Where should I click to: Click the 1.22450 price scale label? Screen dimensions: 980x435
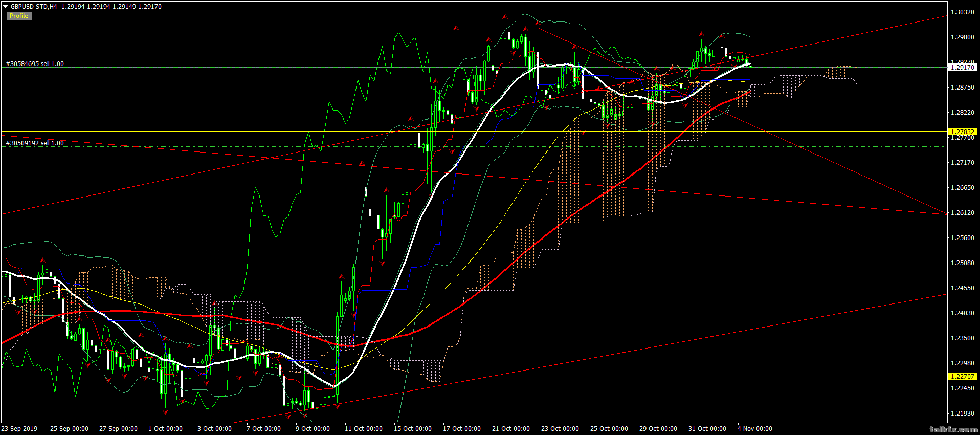[x=962, y=388]
